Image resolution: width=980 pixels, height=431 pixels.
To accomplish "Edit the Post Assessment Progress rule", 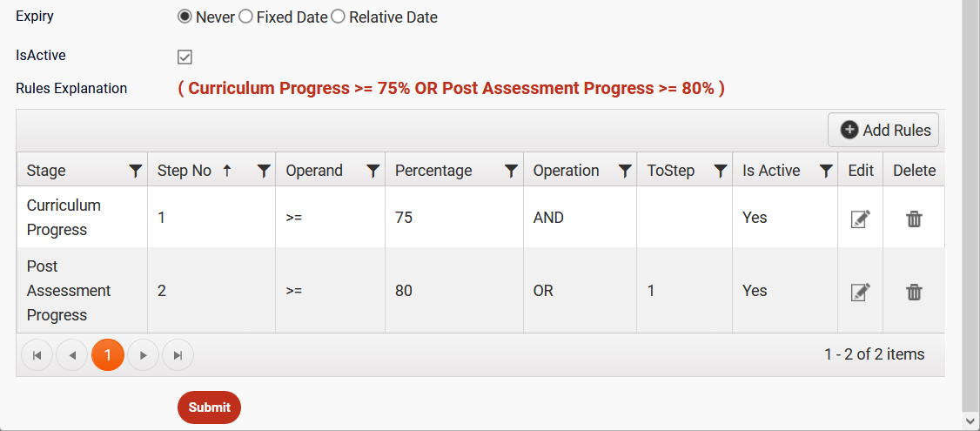I will pyautogui.click(x=860, y=292).
